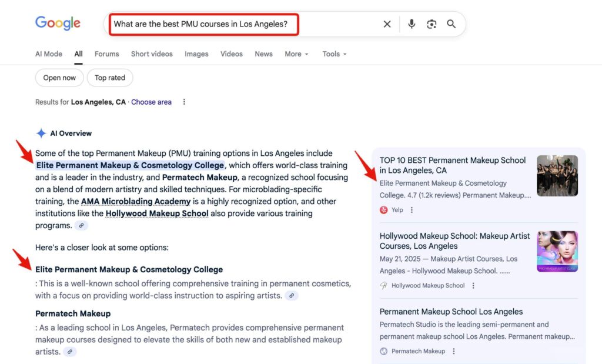
Task: Clear the search query with the X icon
Action: pyautogui.click(x=387, y=24)
